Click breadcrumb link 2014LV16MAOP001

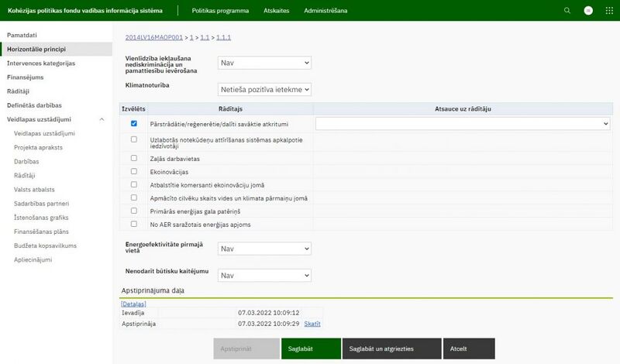click(154, 37)
